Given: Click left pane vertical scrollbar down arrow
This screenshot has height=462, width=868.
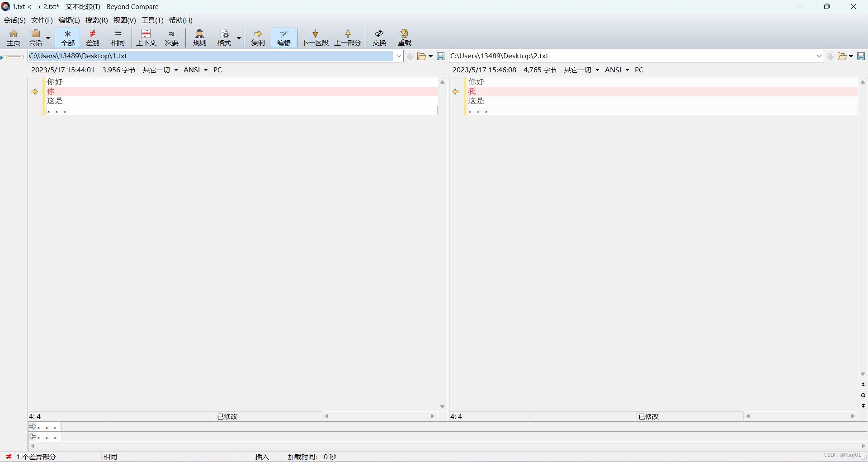Looking at the screenshot, I should [443, 407].
